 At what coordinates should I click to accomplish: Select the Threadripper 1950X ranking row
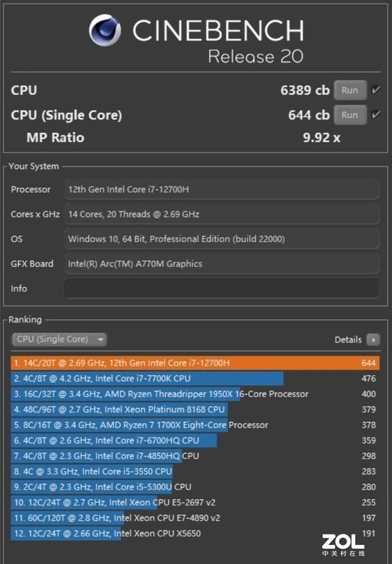[x=195, y=394]
